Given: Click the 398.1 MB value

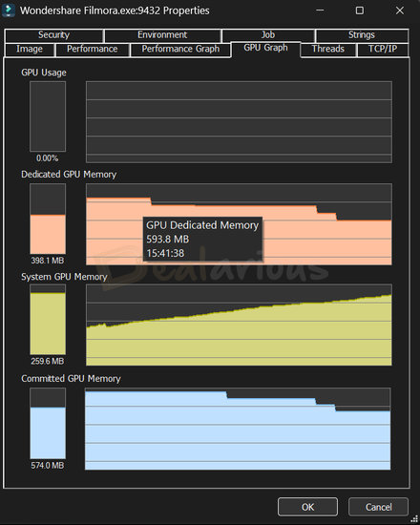Looking at the screenshot, I should pos(47,261).
